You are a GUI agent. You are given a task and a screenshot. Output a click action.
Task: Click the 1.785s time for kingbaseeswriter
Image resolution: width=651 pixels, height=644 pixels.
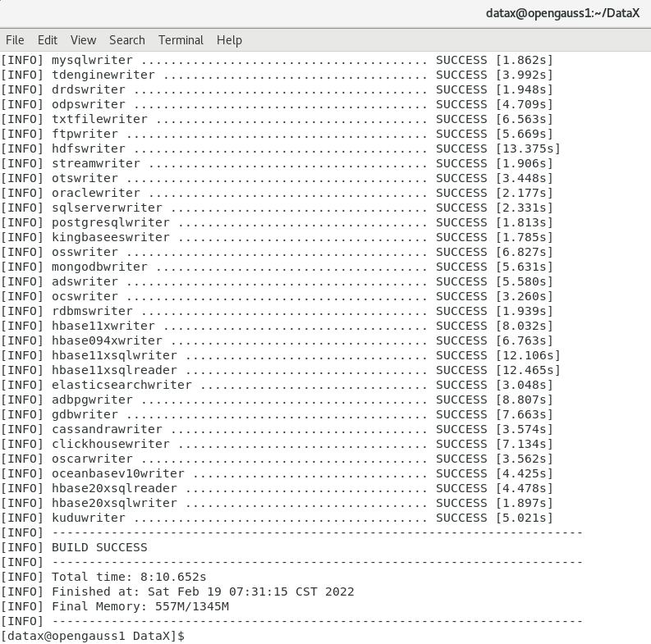coord(524,237)
